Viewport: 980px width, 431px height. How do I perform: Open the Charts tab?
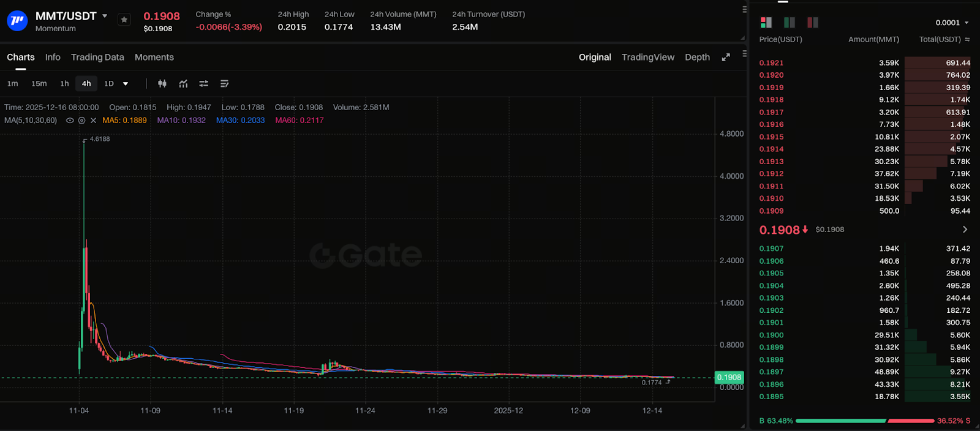pos(21,57)
